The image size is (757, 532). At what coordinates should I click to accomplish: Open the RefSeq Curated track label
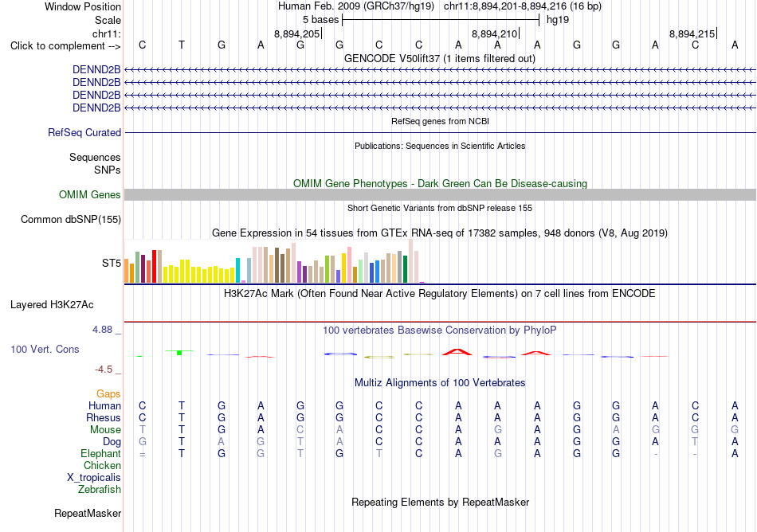coord(84,133)
